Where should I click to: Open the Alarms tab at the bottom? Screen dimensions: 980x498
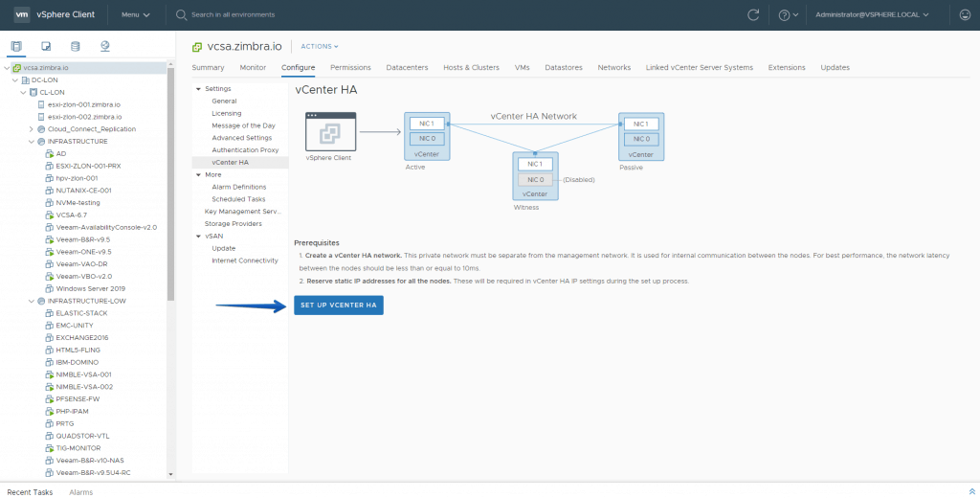81,492
